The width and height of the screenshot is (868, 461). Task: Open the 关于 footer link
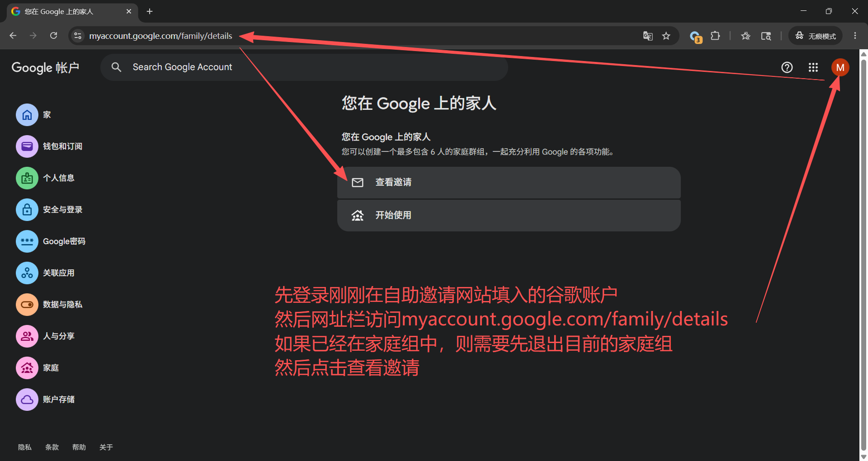(x=106, y=447)
